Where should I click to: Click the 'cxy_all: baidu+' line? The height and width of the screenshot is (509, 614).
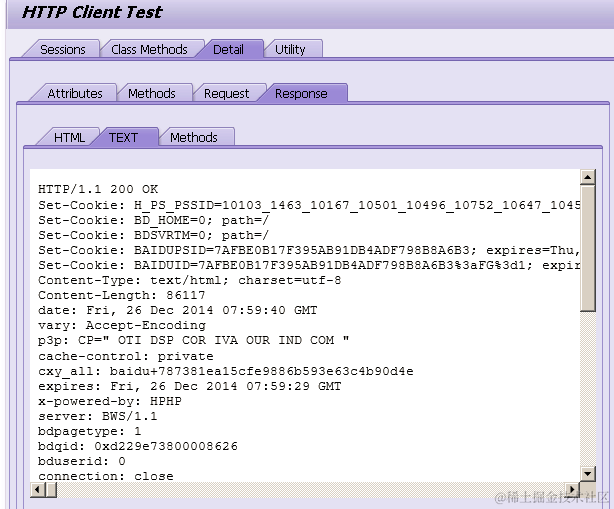coord(226,371)
